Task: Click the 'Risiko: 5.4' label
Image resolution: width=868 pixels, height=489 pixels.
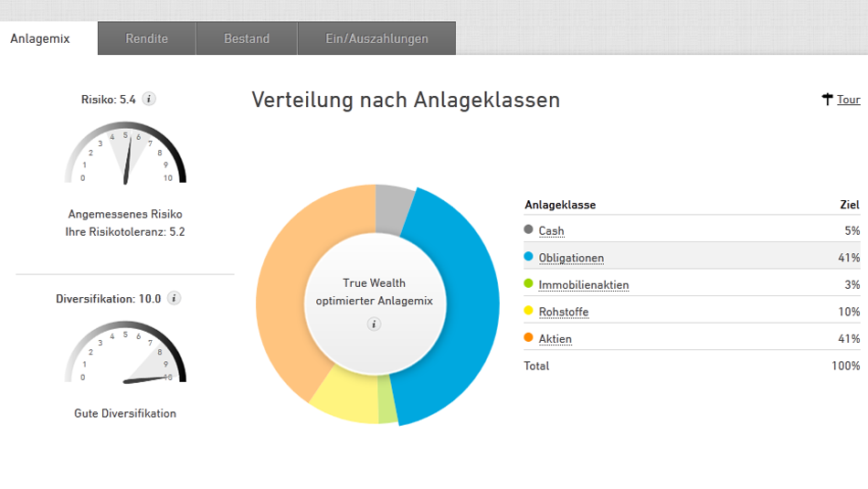Action: (109, 100)
